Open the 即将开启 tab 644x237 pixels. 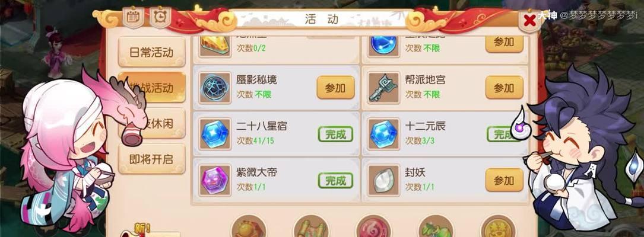tap(151, 159)
